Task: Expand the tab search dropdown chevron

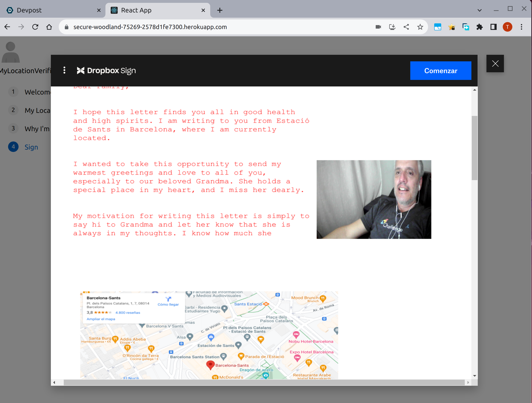Action: tap(479, 10)
